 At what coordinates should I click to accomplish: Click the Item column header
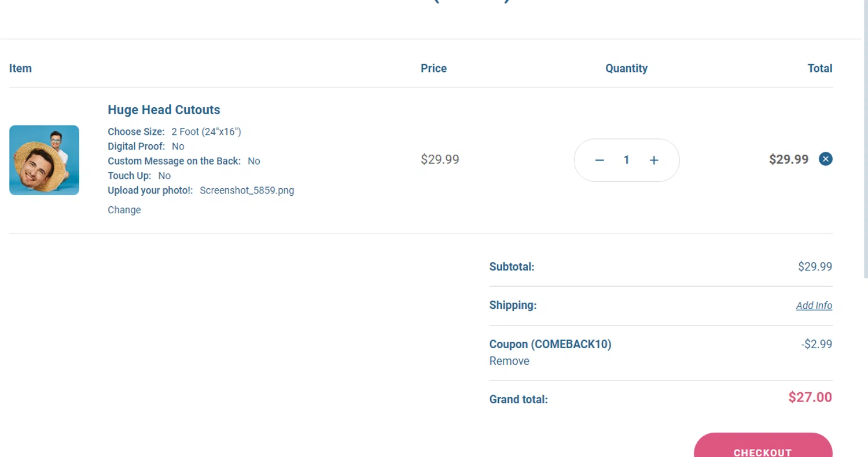(20, 68)
